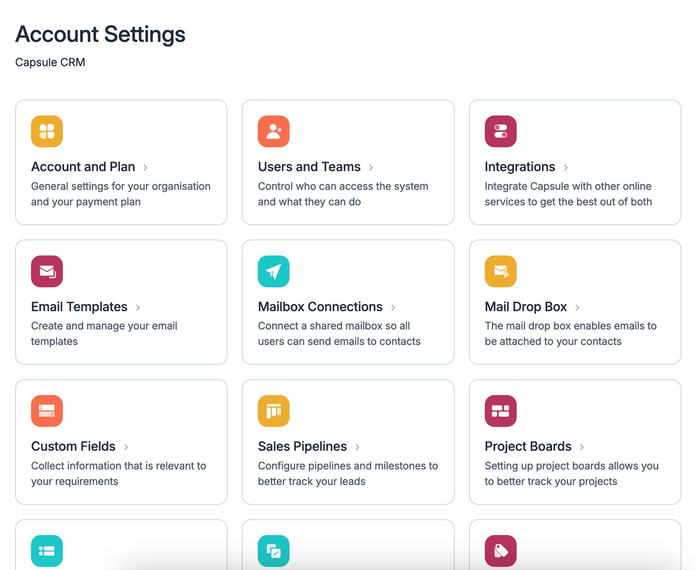Screen dimensions: 700x570
Task: Click the Sales Pipelines kanban icon
Action: pyautogui.click(x=274, y=411)
